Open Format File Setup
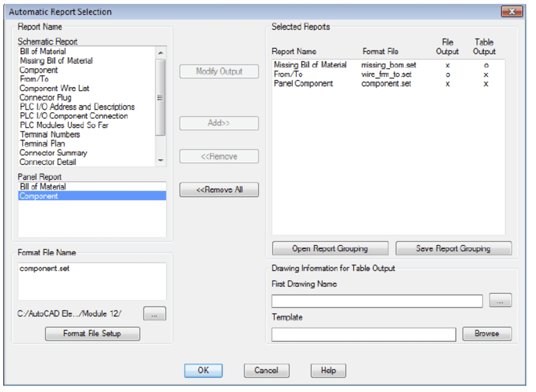The image size is (536, 392). point(92,334)
